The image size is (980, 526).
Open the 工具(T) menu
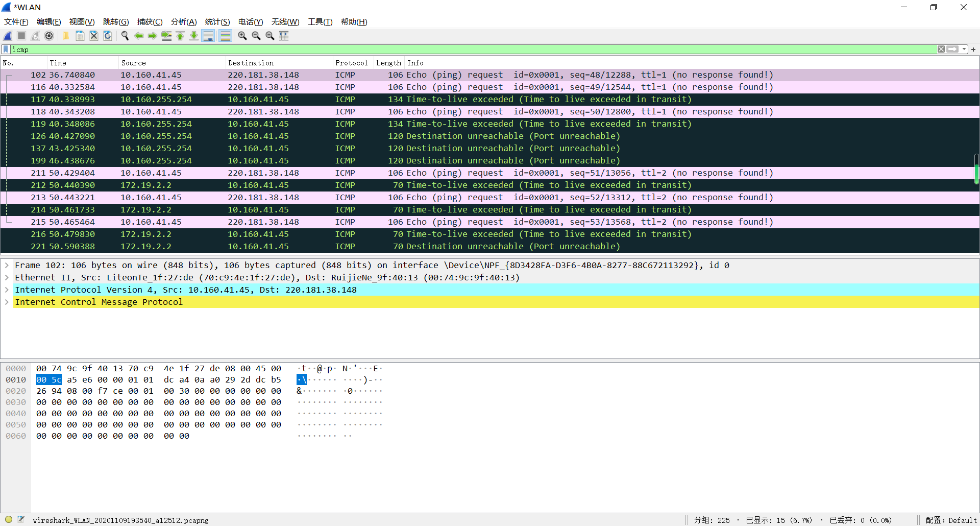(x=320, y=22)
